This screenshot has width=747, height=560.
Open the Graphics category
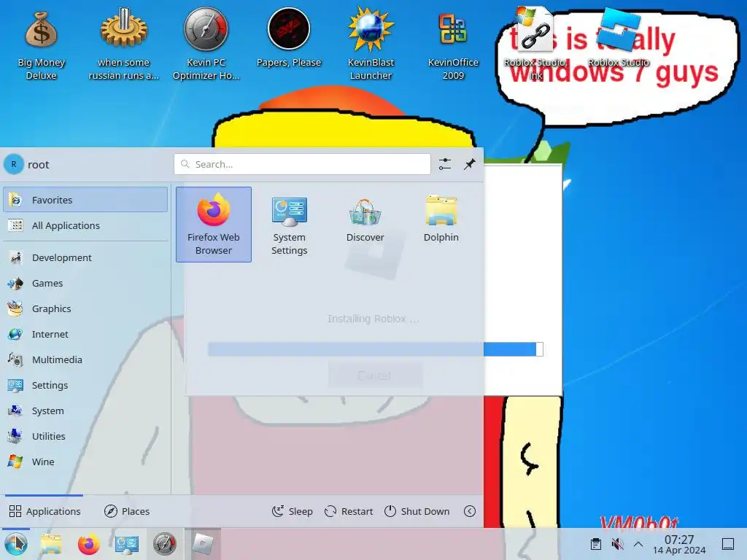click(x=85, y=308)
